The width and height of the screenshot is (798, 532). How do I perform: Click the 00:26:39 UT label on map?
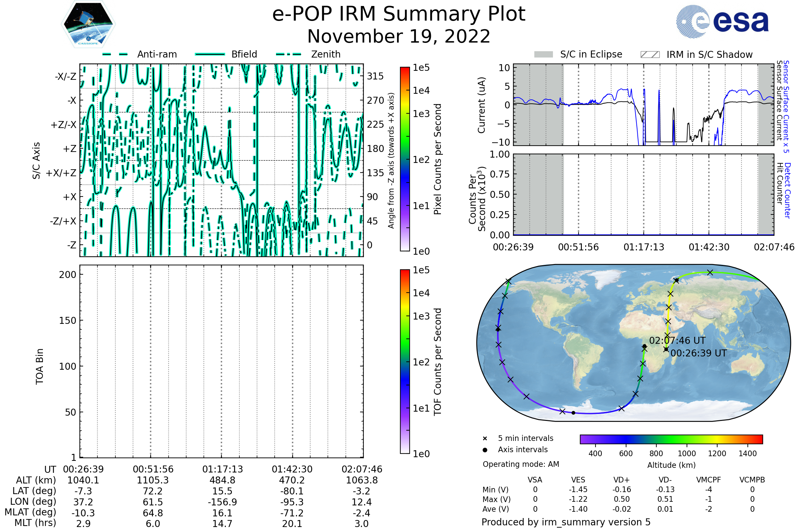tap(699, 353)
